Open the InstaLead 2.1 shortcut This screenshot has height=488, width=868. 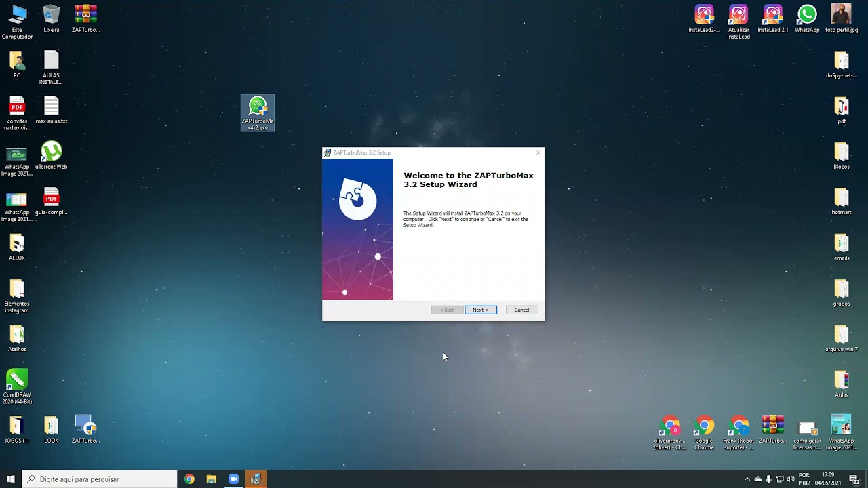click(x=773, y=18)
